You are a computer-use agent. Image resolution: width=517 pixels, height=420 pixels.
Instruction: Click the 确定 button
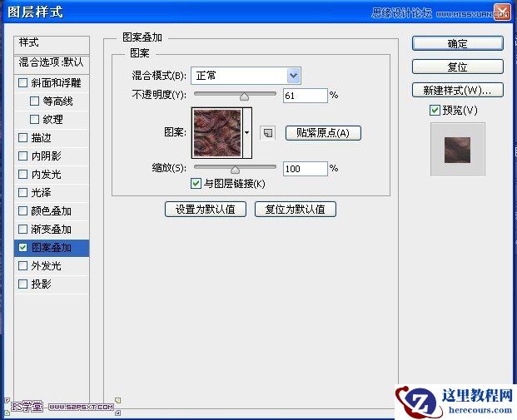458,43
